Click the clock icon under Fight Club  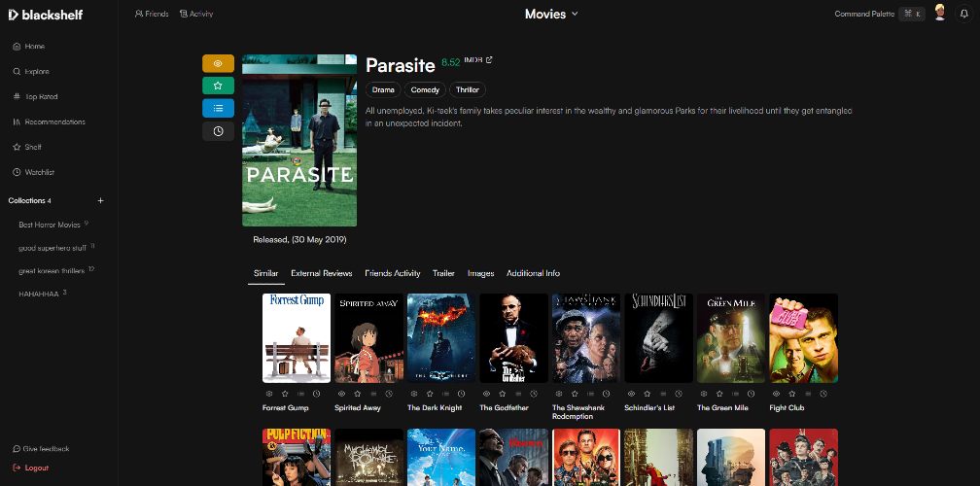[x=823, y=394]
